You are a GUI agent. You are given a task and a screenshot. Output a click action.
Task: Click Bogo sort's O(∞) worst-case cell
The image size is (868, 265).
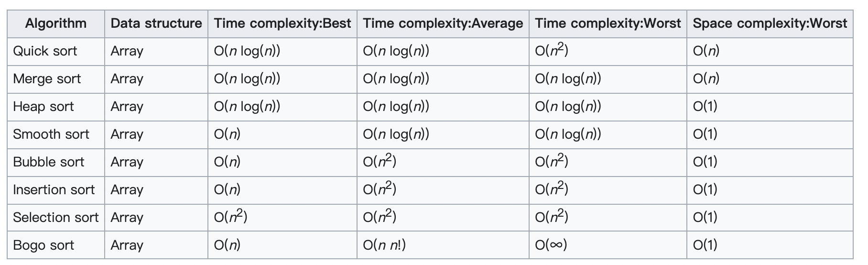pos(551,245)
